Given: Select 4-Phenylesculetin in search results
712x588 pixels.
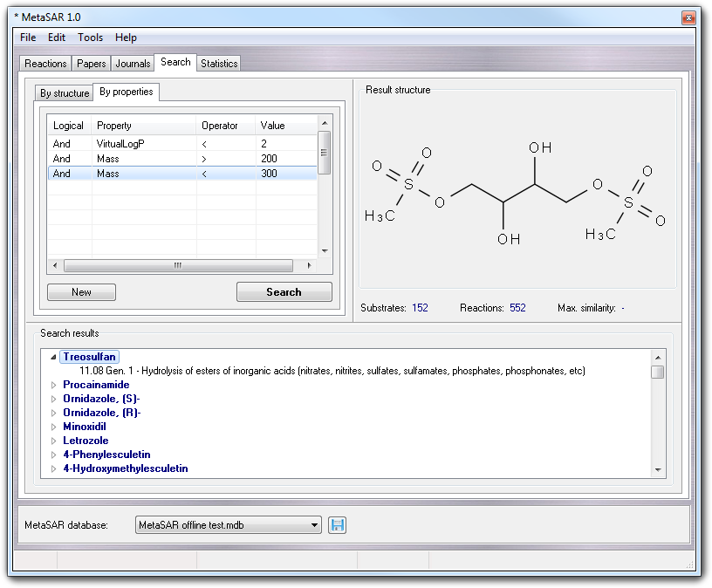Looking at the screenshot, I should pyautogui.click(x=106, y=455).
